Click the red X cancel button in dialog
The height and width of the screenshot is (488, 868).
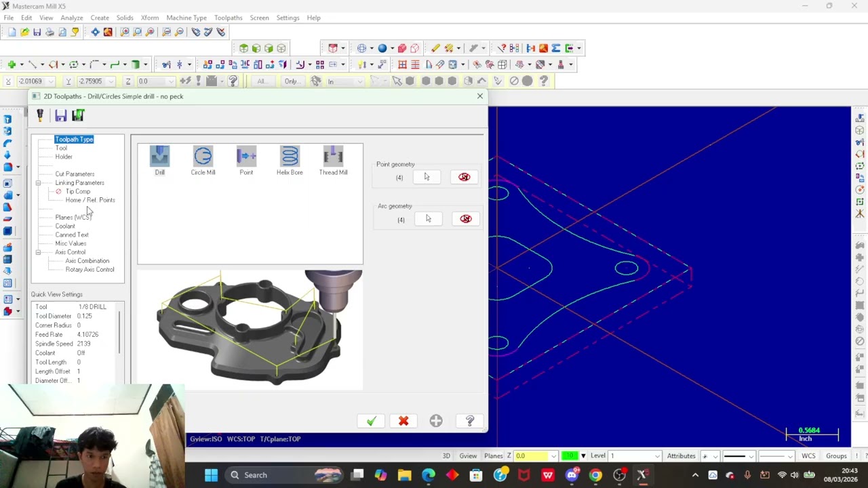(403, 422)
